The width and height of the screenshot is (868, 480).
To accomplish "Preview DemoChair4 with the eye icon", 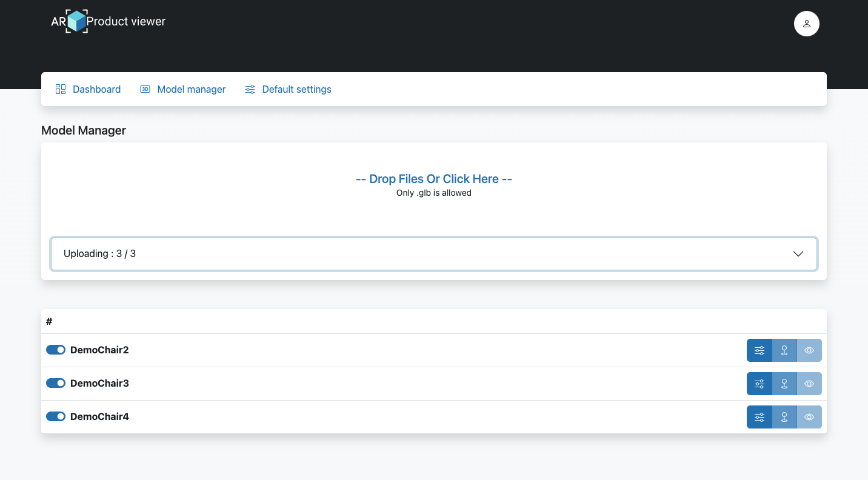I will (809, 417).
